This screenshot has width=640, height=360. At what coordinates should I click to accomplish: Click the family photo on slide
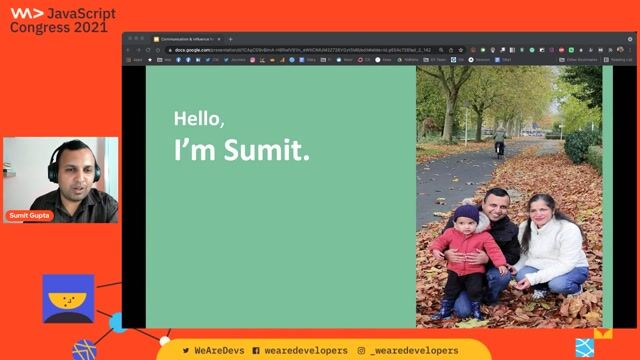(509, 197)
